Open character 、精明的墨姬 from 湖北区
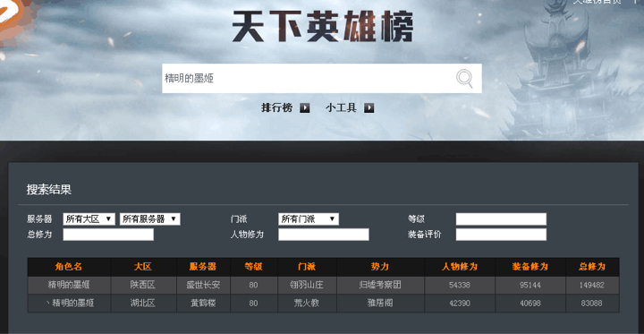 pyautogui.click(x=69, y=304)
